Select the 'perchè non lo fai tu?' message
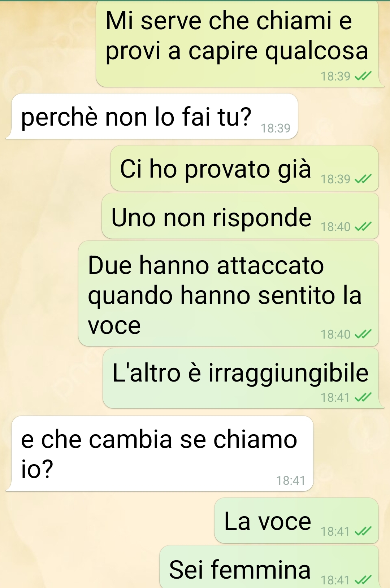 coord(152,116)
